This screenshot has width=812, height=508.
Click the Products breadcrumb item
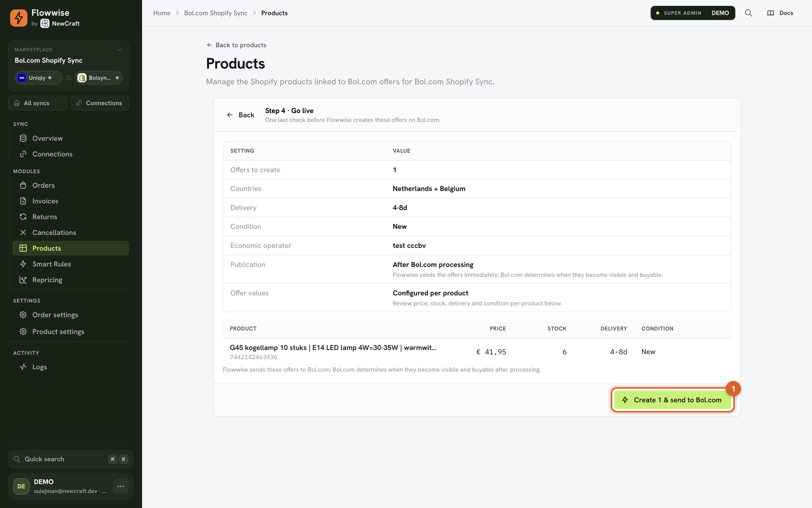274,13
